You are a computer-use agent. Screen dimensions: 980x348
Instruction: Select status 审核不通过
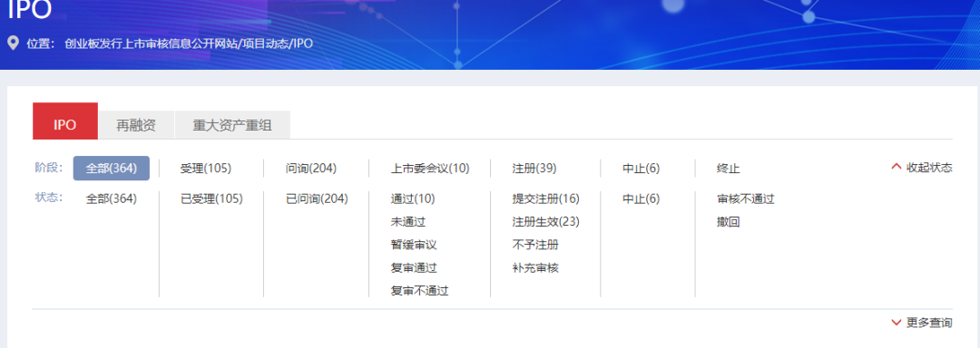click(746, 199)
